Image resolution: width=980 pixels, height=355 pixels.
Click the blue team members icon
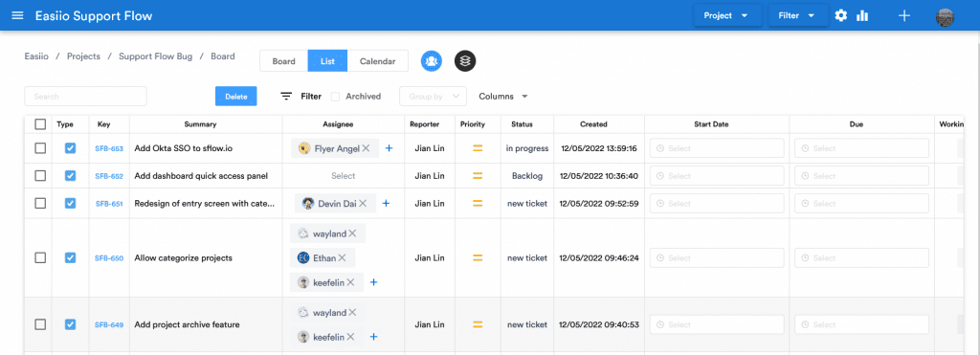[x=432, y=61]
